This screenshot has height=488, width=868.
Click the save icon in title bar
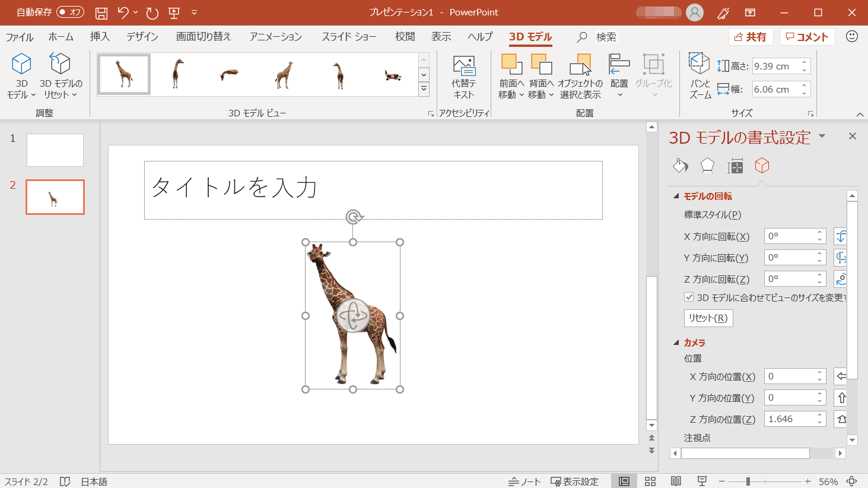pos(102,12)
